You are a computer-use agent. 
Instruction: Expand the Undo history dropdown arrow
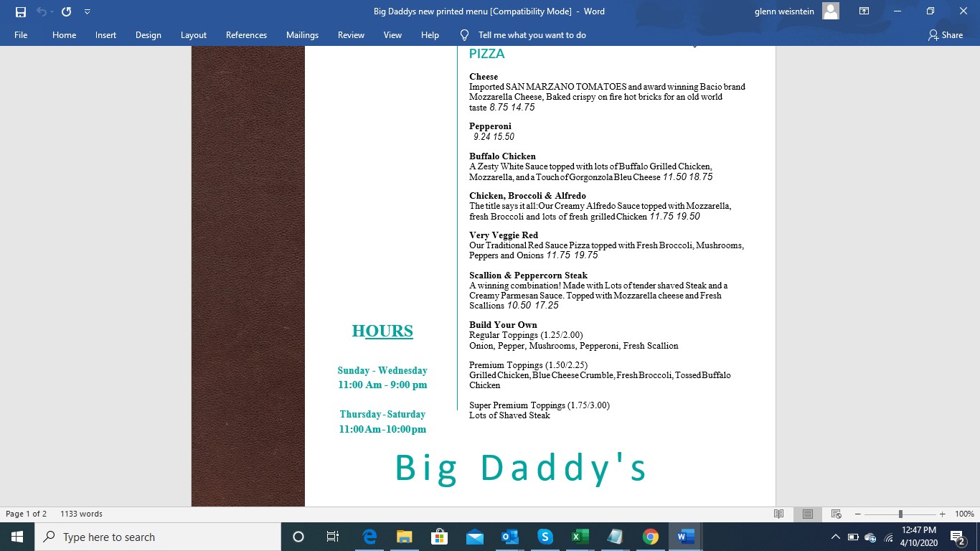click(x=52, y=11)
